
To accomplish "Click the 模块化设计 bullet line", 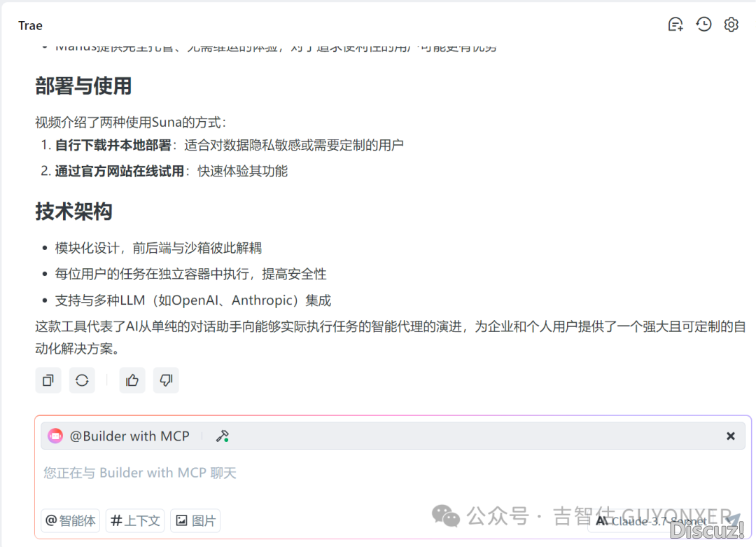I will point(158,248).
